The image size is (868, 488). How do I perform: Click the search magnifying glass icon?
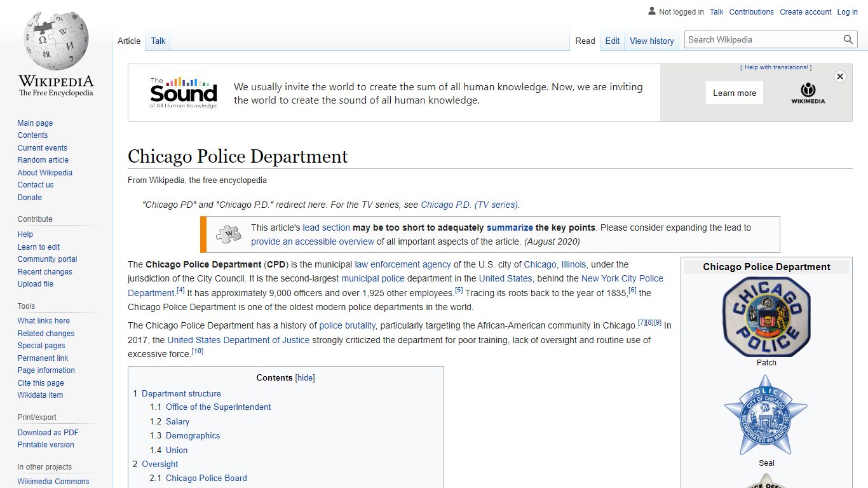coord(848,39)
